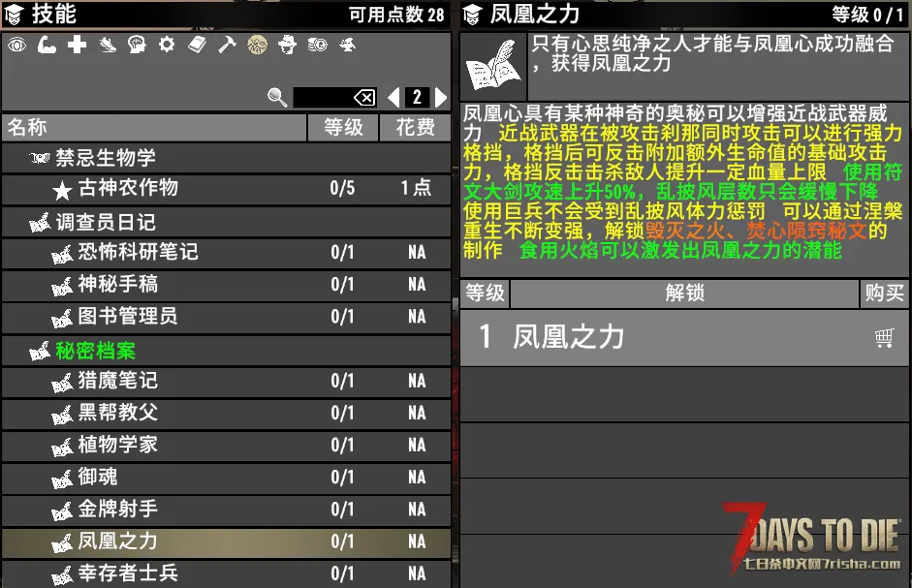Select the eye perception attribute icon

tap(16, 45)
